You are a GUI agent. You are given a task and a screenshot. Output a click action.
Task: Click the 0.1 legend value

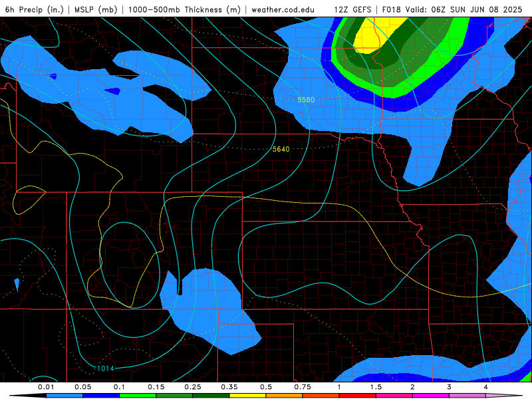pos(119,387)
